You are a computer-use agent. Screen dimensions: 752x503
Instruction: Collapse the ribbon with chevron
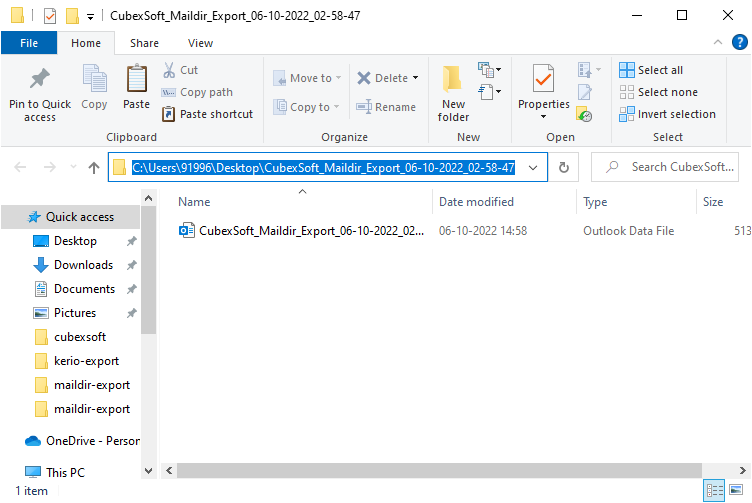(717, 42)
